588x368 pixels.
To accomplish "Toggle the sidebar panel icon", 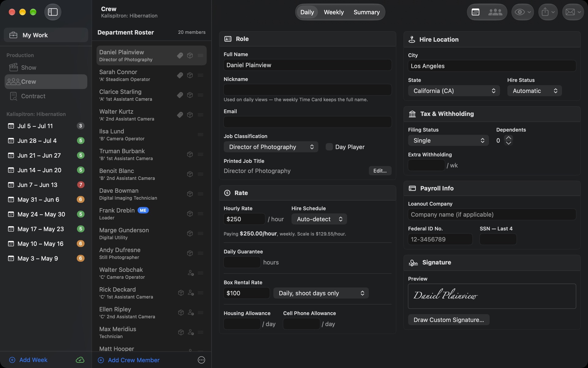I will pos(53,12).
